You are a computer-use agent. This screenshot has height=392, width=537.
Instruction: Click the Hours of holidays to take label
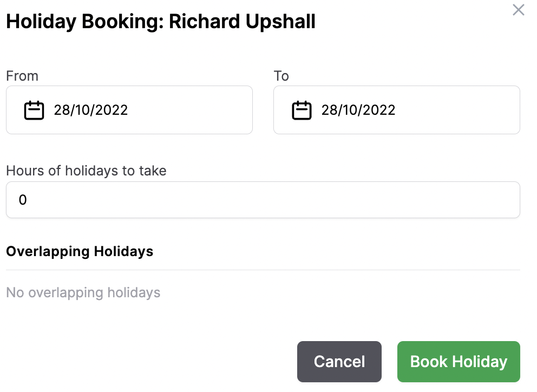coord(86,171)
